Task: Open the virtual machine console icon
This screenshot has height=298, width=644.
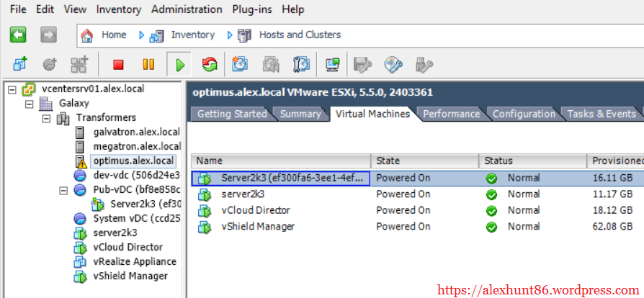Action: [332, 65]
